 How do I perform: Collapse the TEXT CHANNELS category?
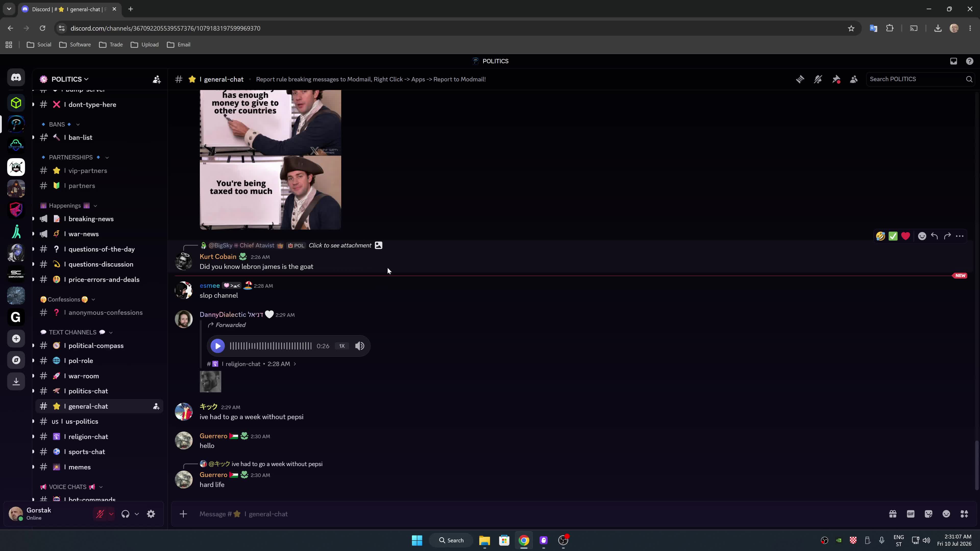point(77,332)
